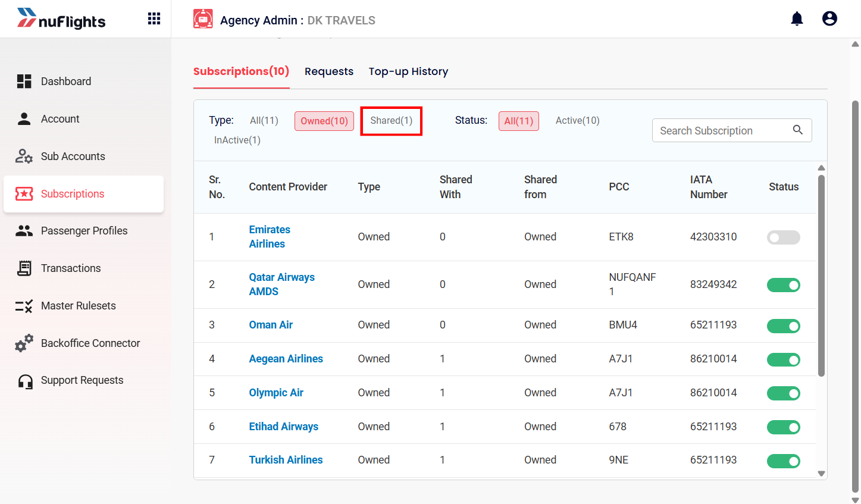This screenshot has height=504, width=861.
Task: Open the user profile account icon
Action: click(829, 19)
